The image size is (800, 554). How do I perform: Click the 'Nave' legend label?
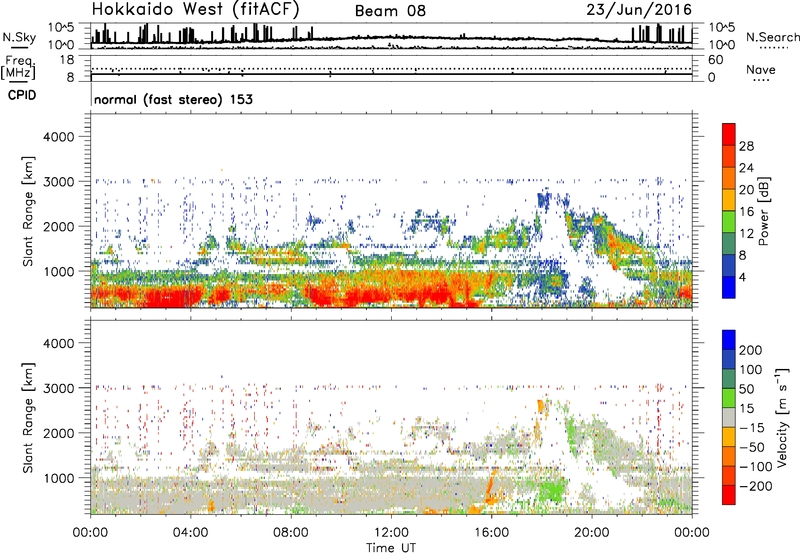click(761, 70)
